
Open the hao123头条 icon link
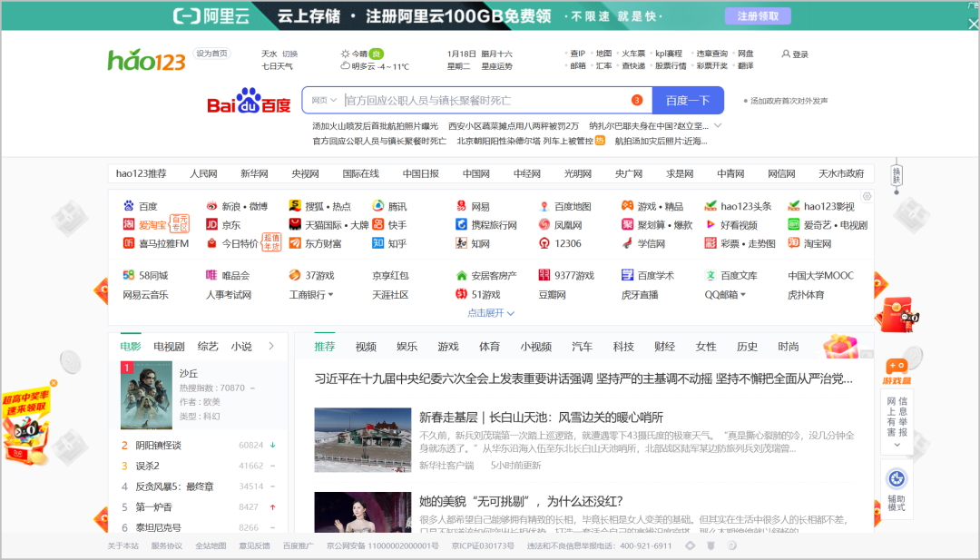[x=710, y=206]
